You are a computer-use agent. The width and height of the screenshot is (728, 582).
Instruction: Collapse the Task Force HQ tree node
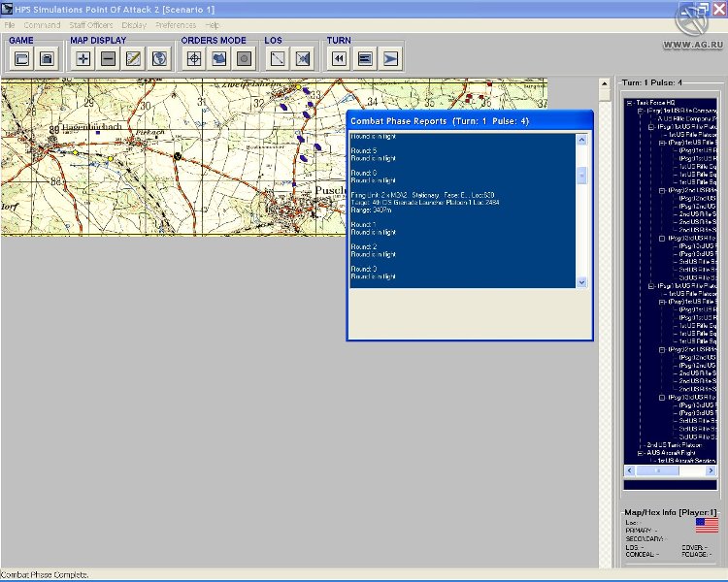point(629,103)
